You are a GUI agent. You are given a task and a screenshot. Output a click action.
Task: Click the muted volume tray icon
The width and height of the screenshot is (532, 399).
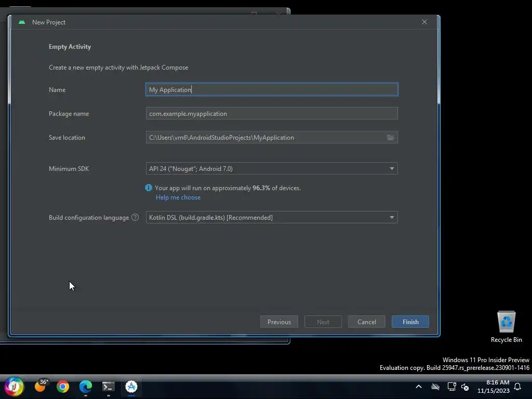pyautogui.click(x=465, y=387)
